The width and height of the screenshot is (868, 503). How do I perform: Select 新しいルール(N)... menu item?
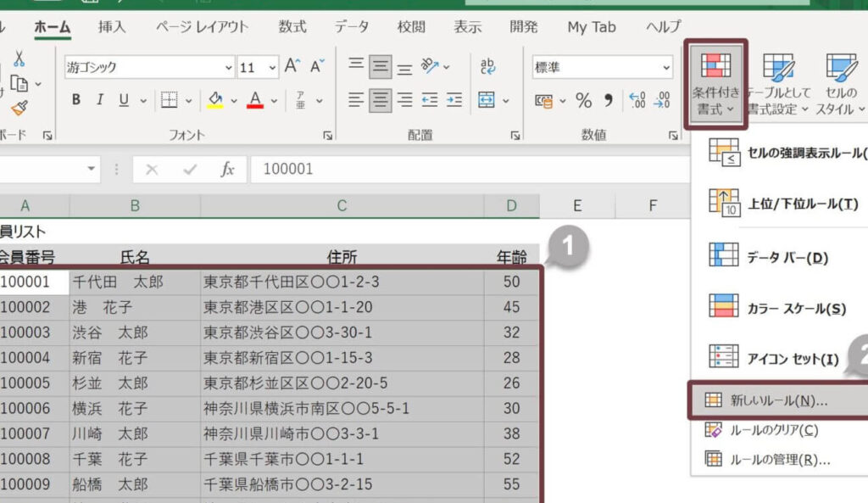tap(778, 400)
